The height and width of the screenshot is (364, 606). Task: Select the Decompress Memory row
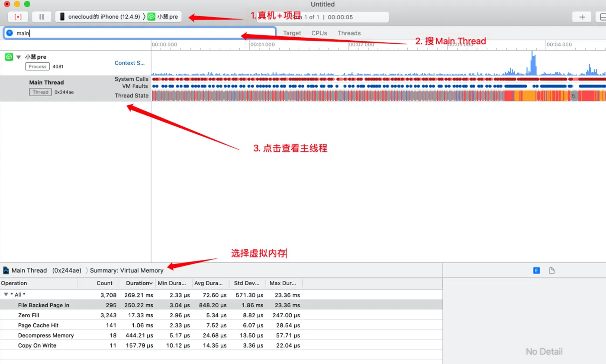(x=221, y=335)
